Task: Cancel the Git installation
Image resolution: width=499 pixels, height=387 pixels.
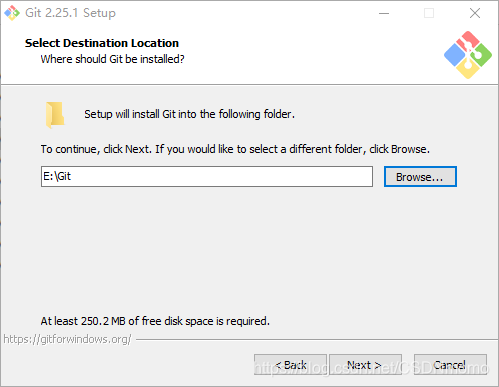Action: [x=450, y=365]
